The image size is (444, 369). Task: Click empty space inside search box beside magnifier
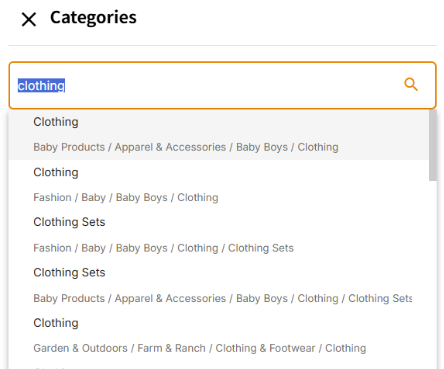[x=233, y=85]
